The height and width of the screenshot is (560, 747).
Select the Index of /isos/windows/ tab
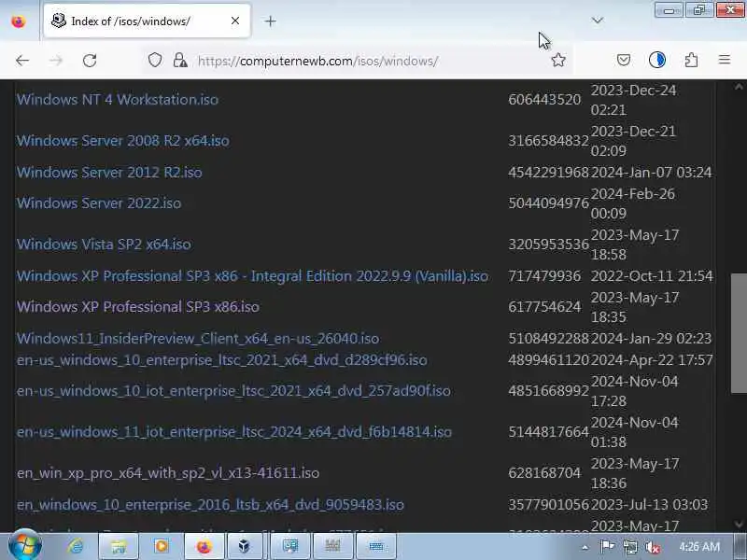(147, 21)
